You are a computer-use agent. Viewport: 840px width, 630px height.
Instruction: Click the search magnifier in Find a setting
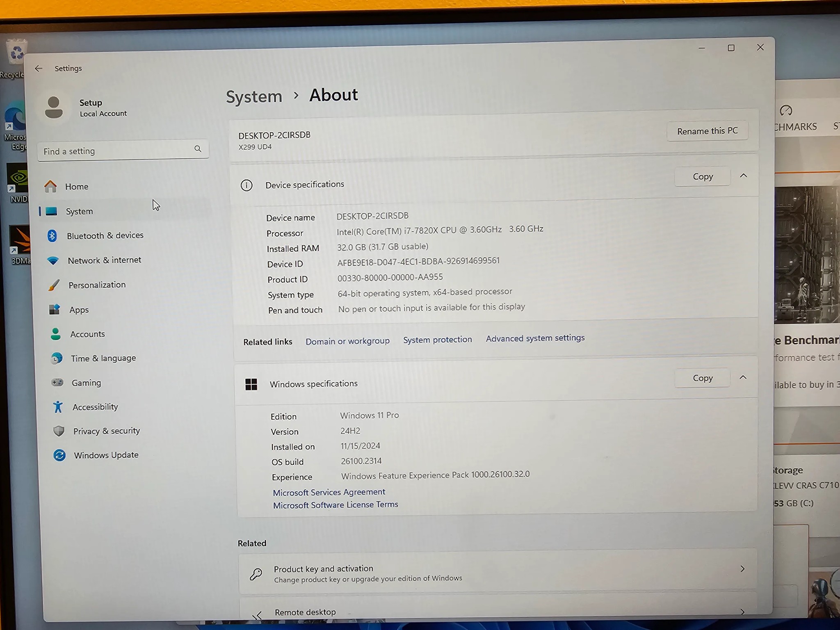(198, 149)
